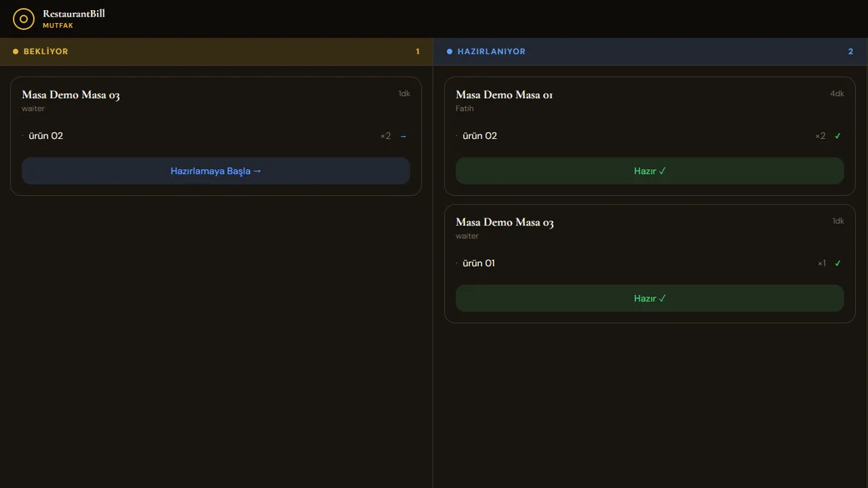Viewport: 868px width, 488px height.
Task: Open the Masa Demo Masa 01 card title
Action: (504, 95)
